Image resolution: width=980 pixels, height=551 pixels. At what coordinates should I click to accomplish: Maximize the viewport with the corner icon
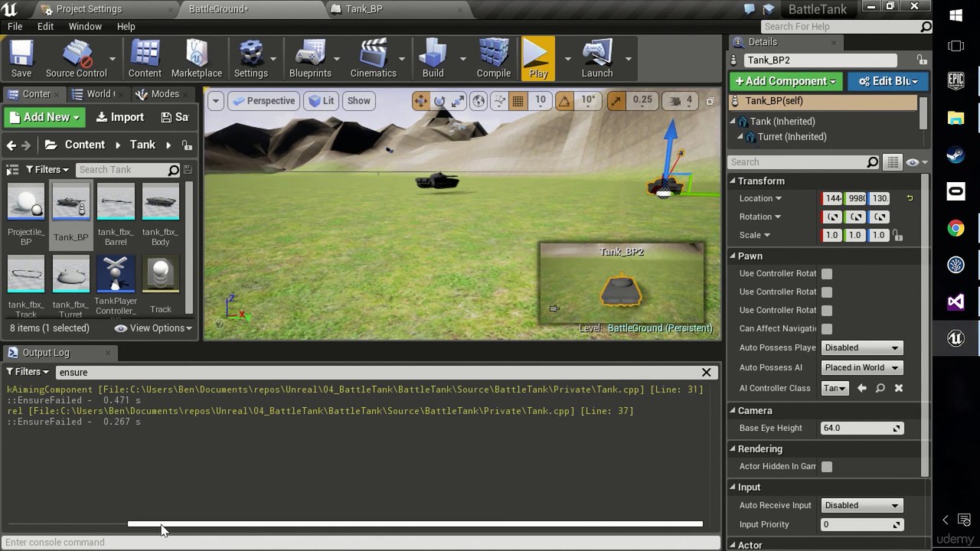click(x=710, y=101)
